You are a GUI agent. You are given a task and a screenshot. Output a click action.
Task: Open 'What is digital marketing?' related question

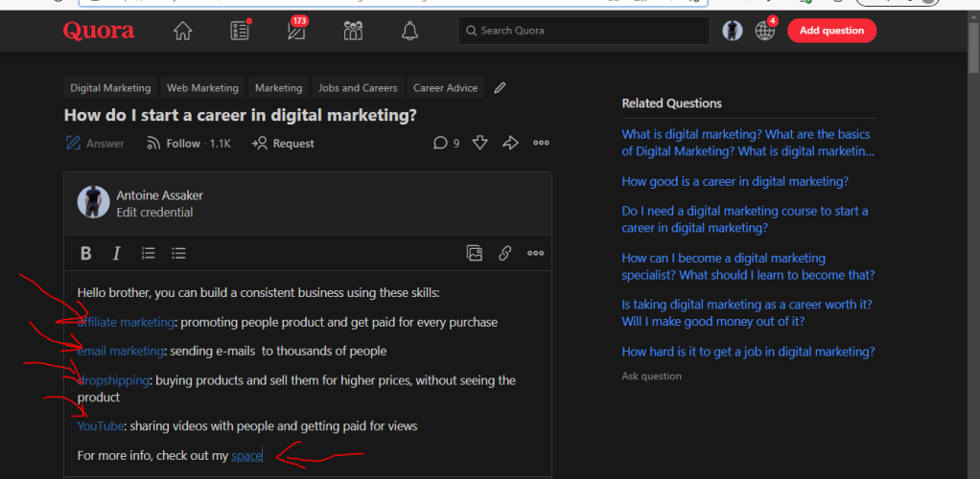[x=748, y=143]
